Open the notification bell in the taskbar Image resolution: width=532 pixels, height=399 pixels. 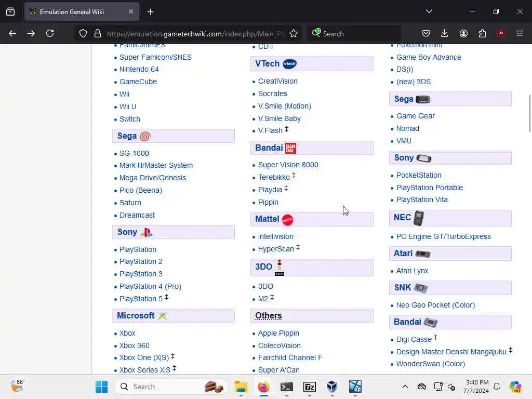(x=497, y=387)
